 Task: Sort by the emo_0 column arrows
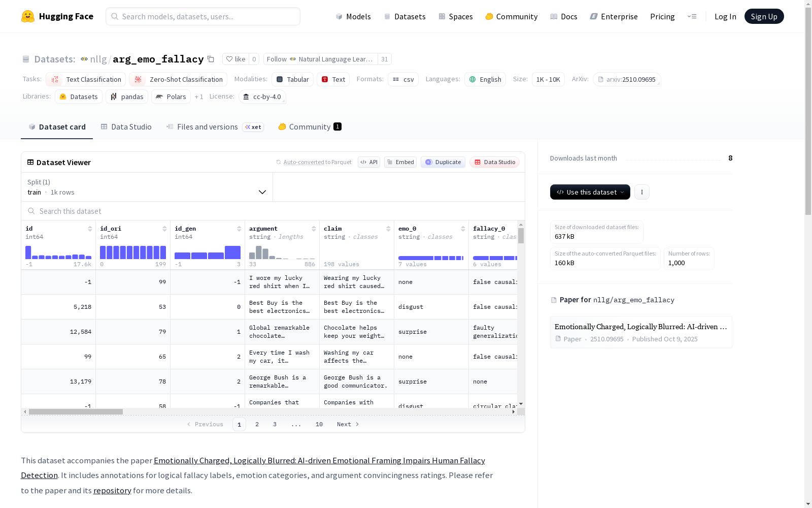click(463, 229)
